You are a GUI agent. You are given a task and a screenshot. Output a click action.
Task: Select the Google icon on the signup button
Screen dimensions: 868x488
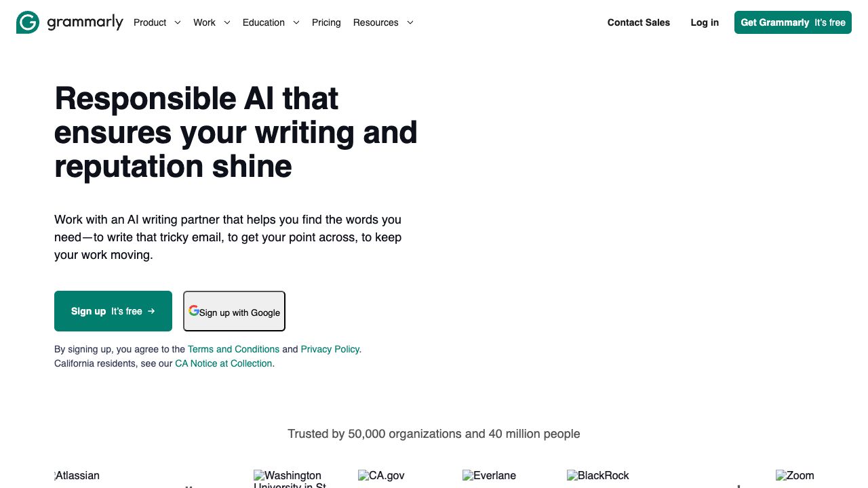click(x=195, y=310)
